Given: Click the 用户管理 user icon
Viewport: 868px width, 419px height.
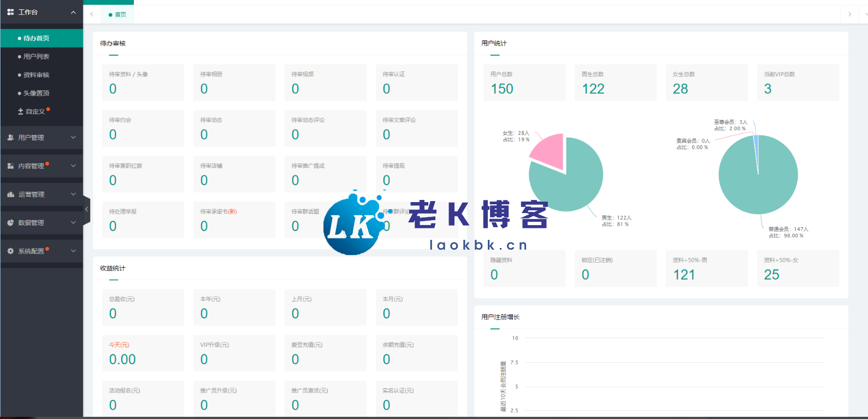Looking at the screenshot, I should point(10,138).
